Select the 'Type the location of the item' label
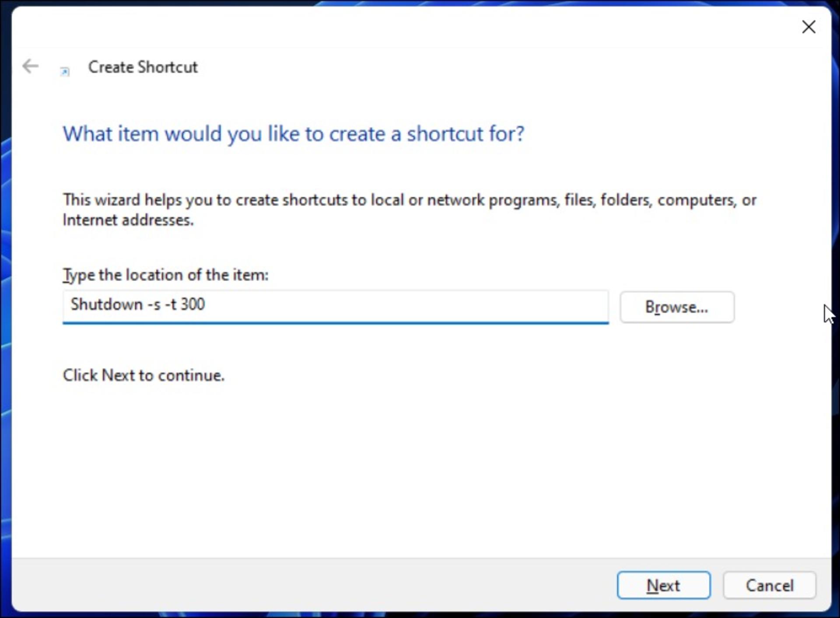 (x=166, y=275)
